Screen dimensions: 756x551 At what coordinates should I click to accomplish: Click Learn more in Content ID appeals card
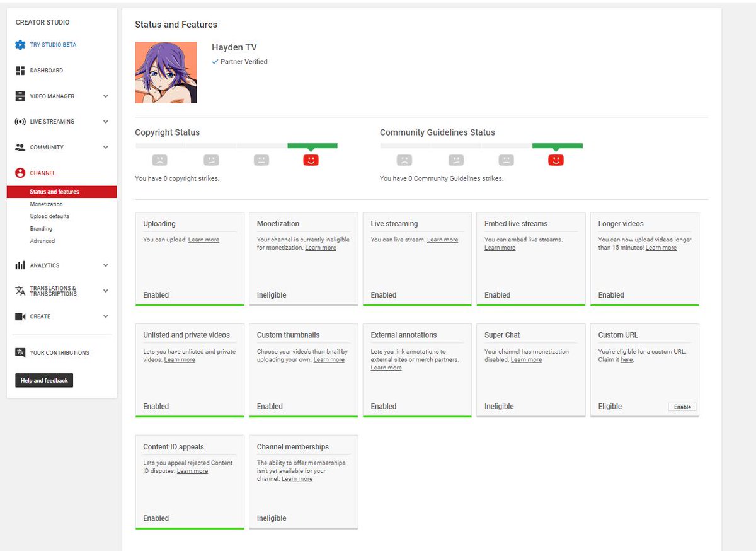192,471
